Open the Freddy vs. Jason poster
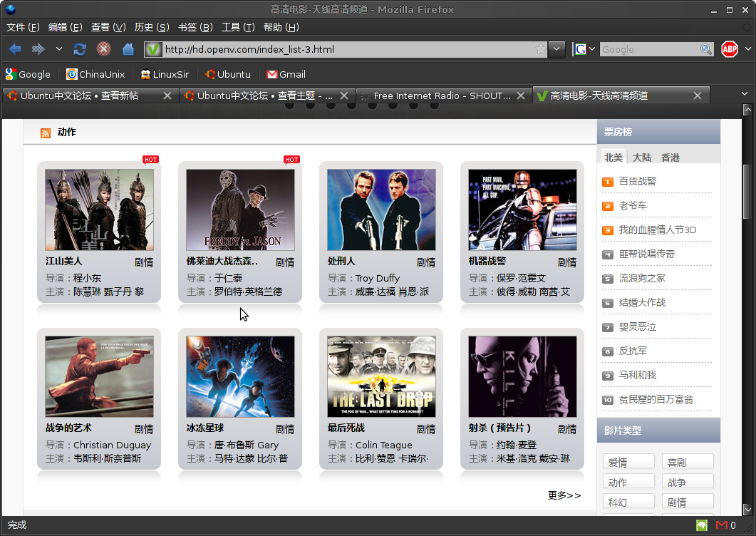 240,210
